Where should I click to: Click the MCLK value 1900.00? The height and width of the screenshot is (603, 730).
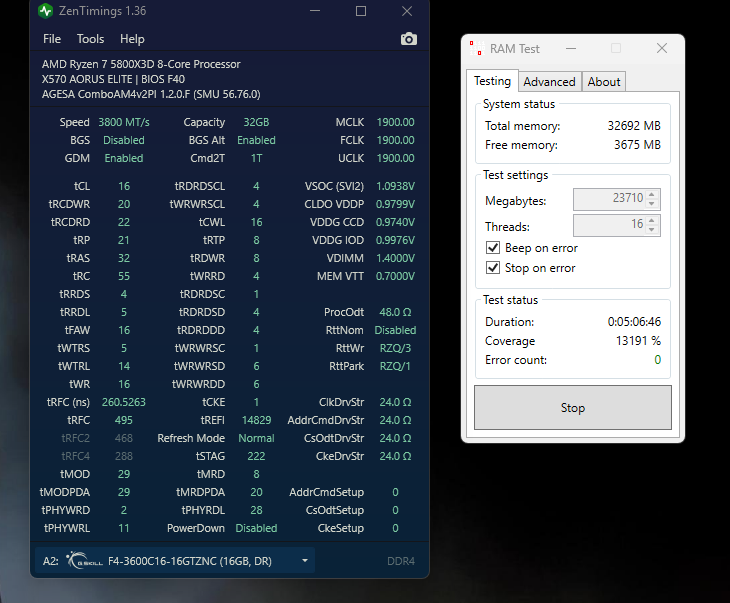tap(395, 122)
